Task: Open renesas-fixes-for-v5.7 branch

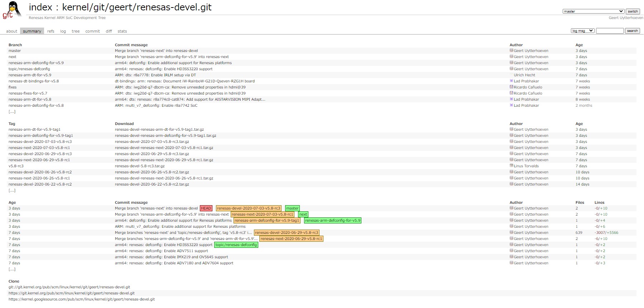Action: [x=28, y=93]
